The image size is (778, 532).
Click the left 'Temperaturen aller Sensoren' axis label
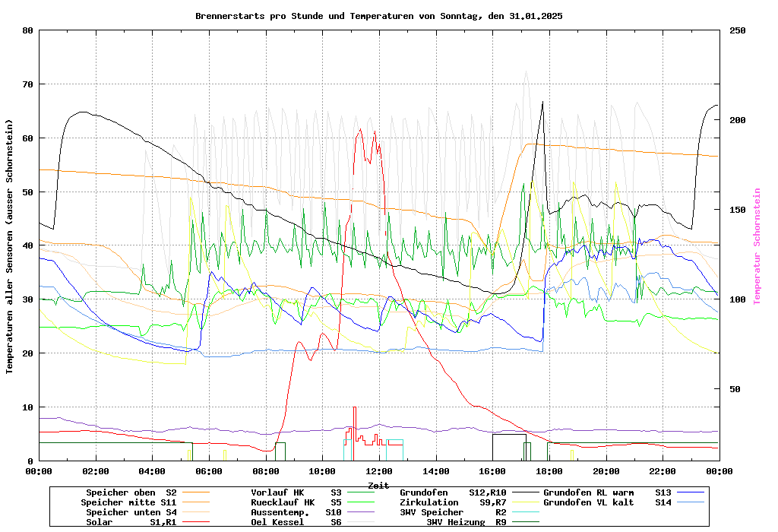10,246
